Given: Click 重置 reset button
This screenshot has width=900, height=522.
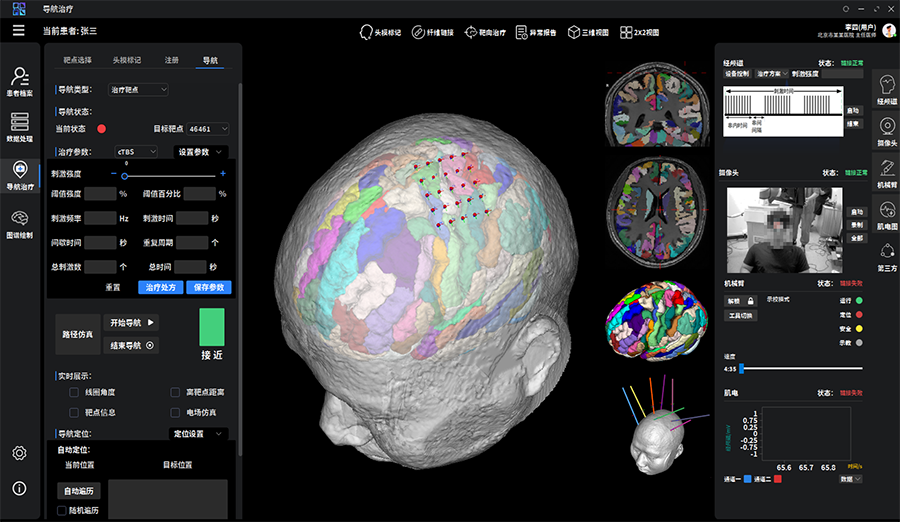Looking at the screenshot, I should click(112, 287).
